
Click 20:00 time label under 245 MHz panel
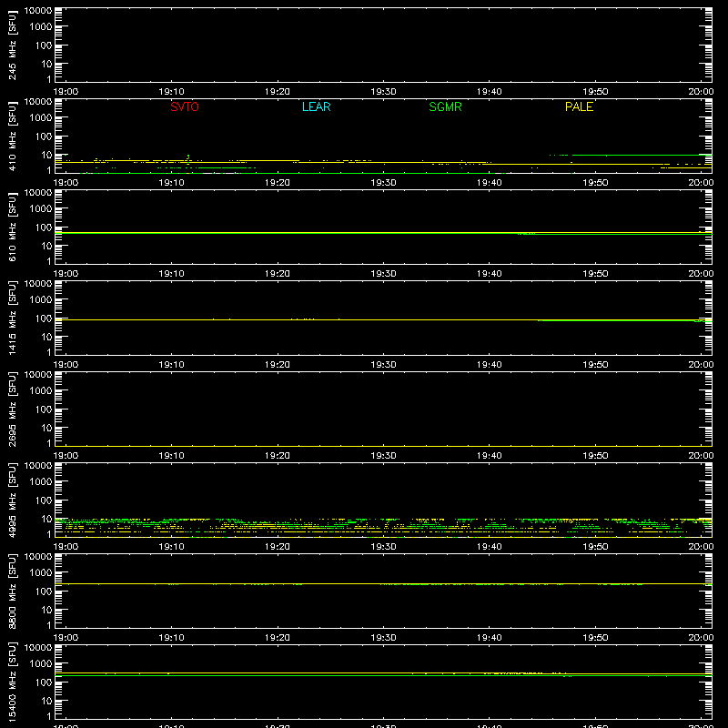click(701, 92)
